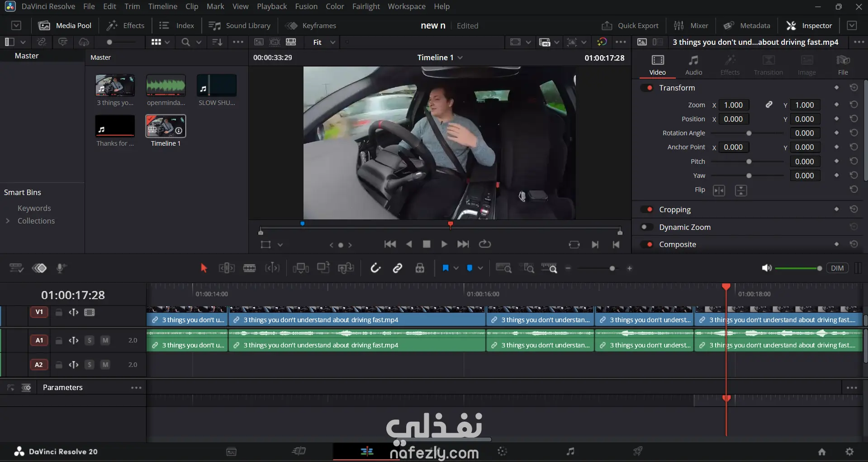Screen dimensions: 868x462
Task: Disable the Composite section toggle
Action: 647,244
